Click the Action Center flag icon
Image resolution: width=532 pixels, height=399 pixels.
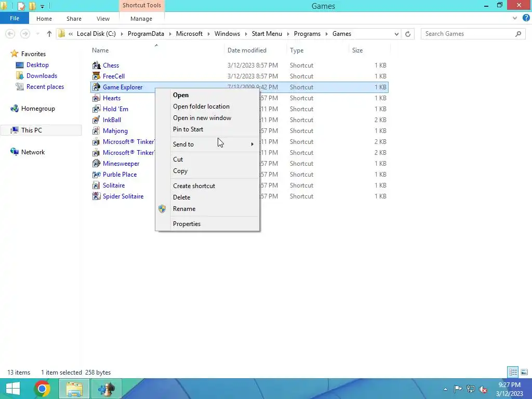(x=458, y=389)
